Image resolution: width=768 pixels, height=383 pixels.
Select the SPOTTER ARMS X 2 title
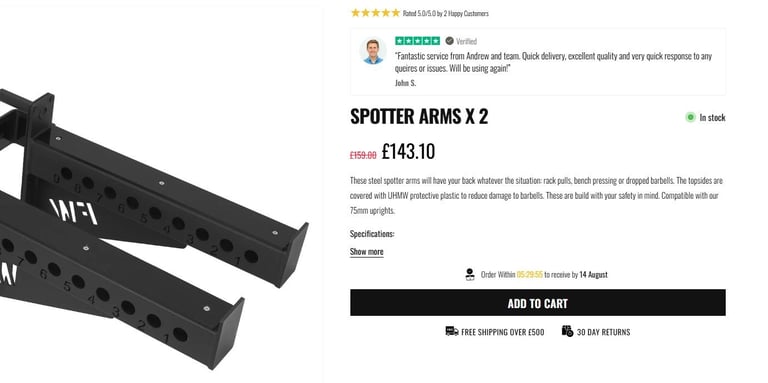point(419,117)
